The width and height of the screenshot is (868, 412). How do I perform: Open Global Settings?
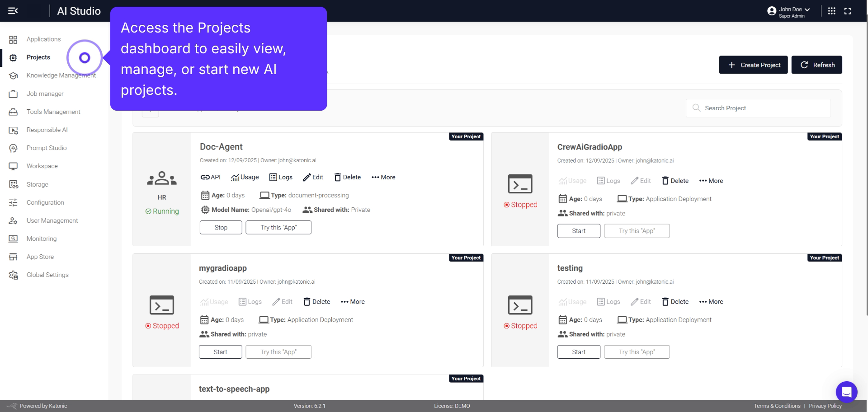(x=47, y=275)
